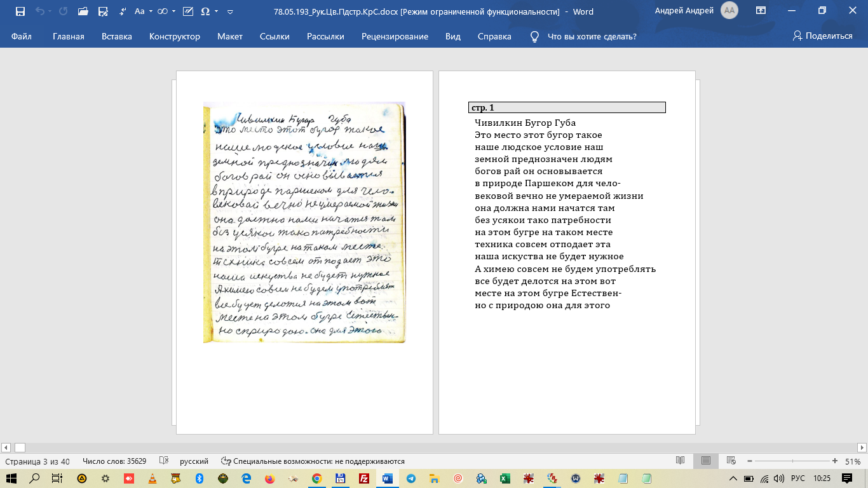868x488 pixels.
Task: Click the Save As icon in quick access toolbar
Action: coord(102,11)
